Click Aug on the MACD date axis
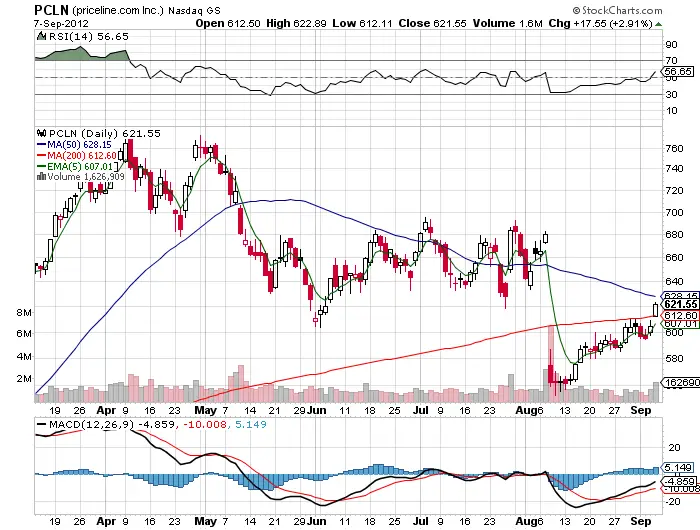Image resolution: width=700 pixels, height=530 pixels. coord(526,521)
